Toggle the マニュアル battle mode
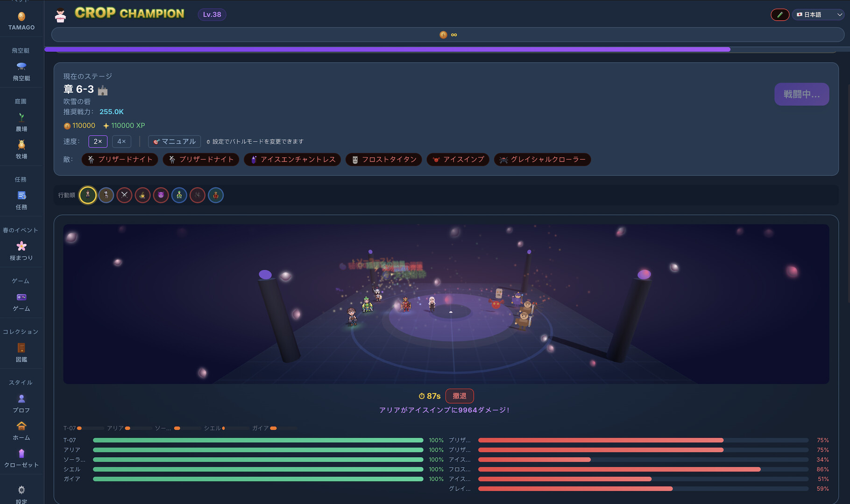The height and width of the screenshot is (504, 850). (175, 141)
